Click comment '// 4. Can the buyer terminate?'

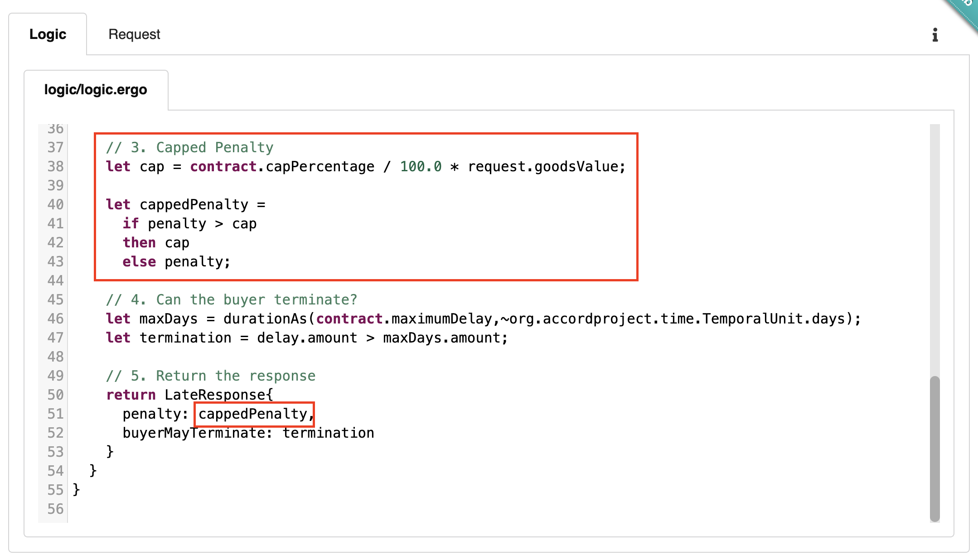click(232, 299)
